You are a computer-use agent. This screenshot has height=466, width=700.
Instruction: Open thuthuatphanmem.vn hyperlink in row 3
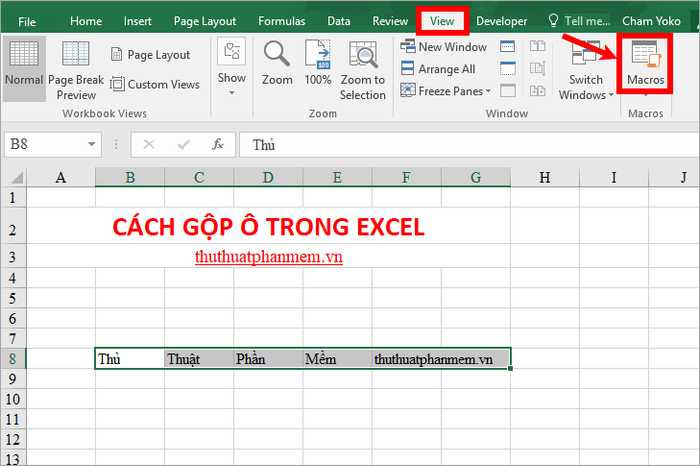pyautogui.click(x=269, y=257)
